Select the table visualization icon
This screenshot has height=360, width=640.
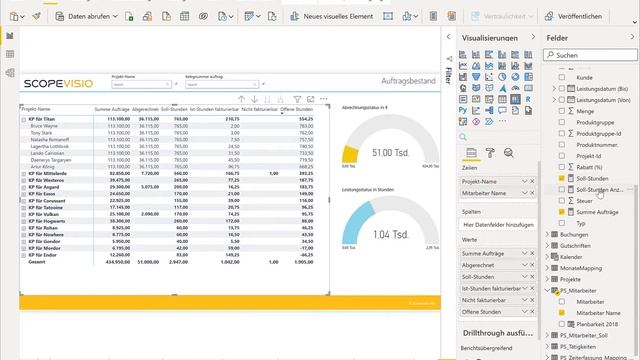(x=502, y=99)
